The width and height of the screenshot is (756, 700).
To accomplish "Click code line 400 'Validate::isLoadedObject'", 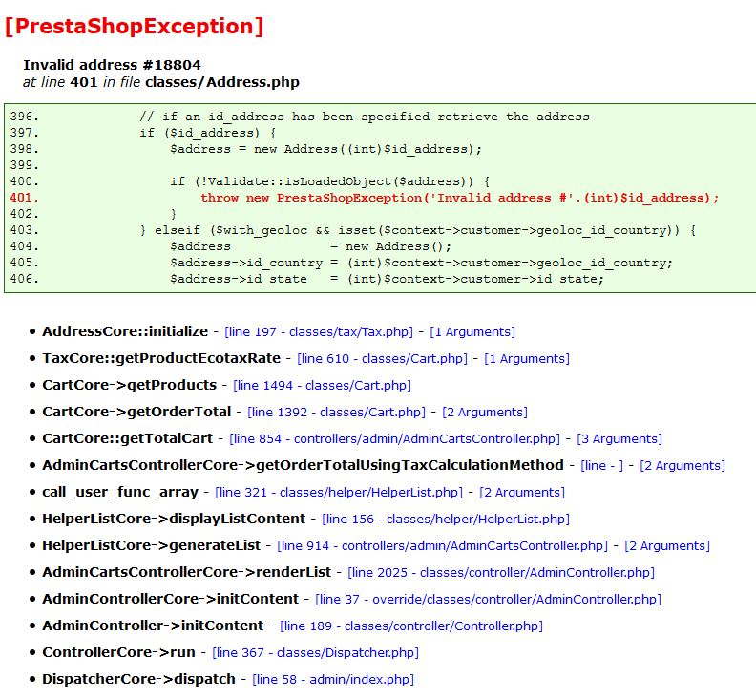I will pyautogui.click(x=329, y=181).
